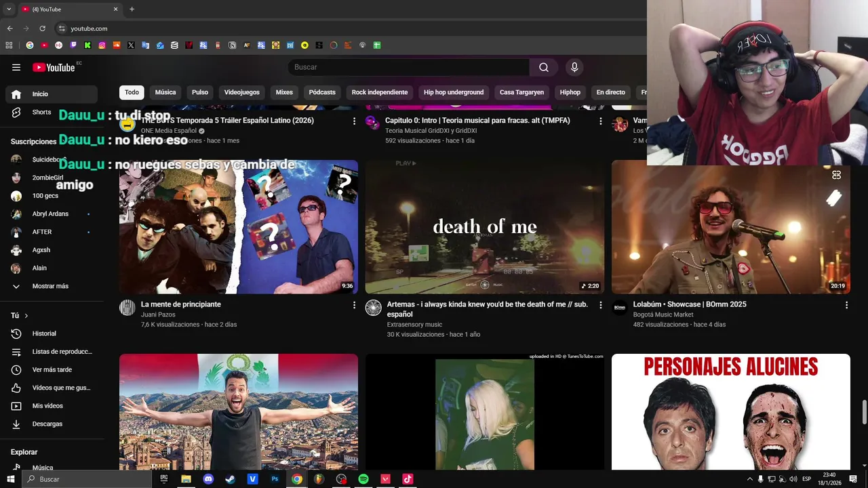Image resolution: width=868 pixels, height=488 pixels.
Task: Open more options for La mente de principiante
Action: click(354, 305)
